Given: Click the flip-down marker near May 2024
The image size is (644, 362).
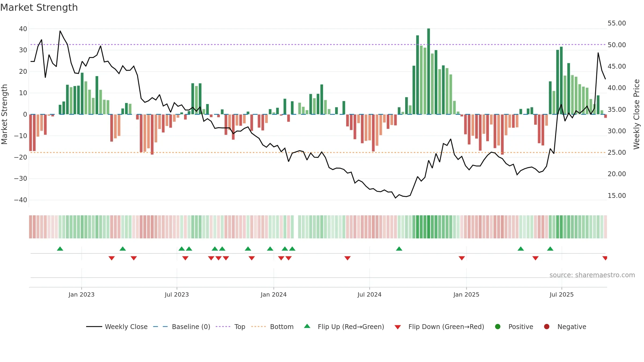Looking at the screenshot, I should (x=347, y=258).
